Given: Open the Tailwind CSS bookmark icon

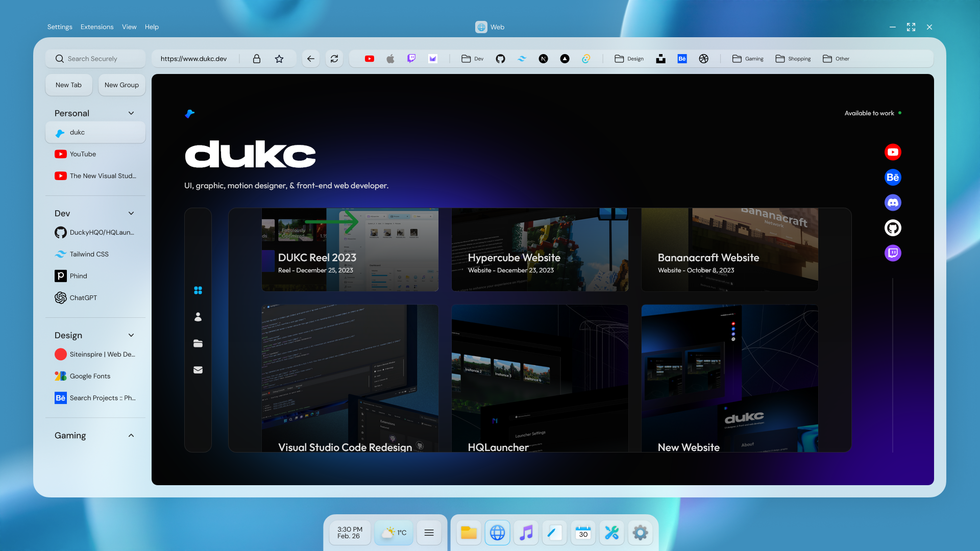Looking at the screenshot, I should 522,59.
